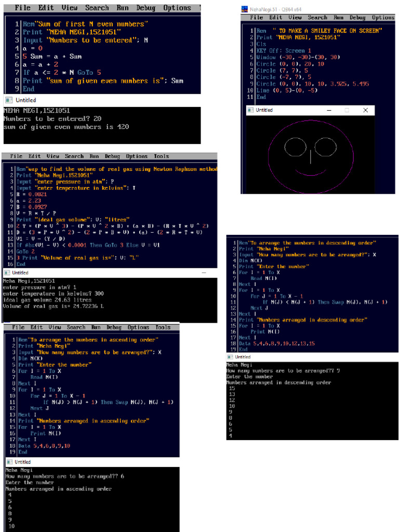Click the code line 'Data 5,4,6,8,9,10' in ascending editor
Screen dimensions: 399x532
(x=44, y=446)
